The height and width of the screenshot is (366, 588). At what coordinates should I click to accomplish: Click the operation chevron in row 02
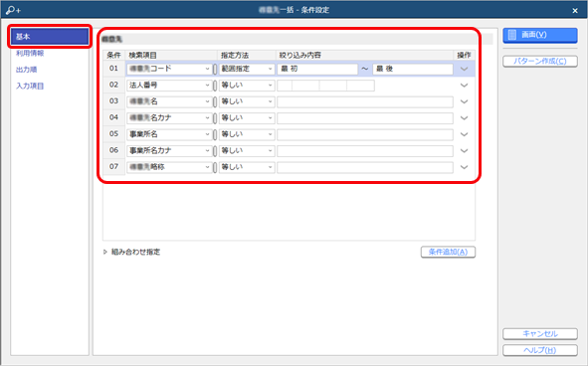click(465, 86)
